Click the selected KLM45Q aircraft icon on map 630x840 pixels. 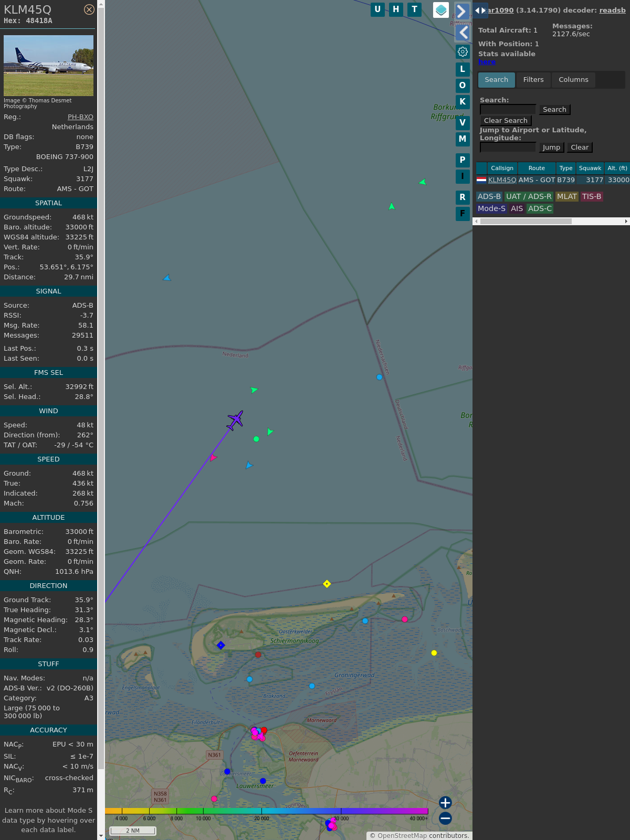click(x=235, y=420)
